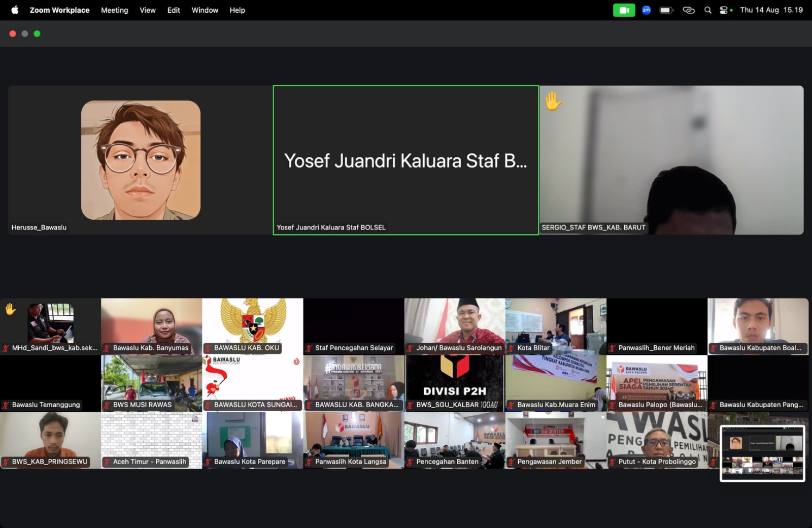Open the Meeting menu
The width and height of the screenshot is (812, 528).
[114, 10]
